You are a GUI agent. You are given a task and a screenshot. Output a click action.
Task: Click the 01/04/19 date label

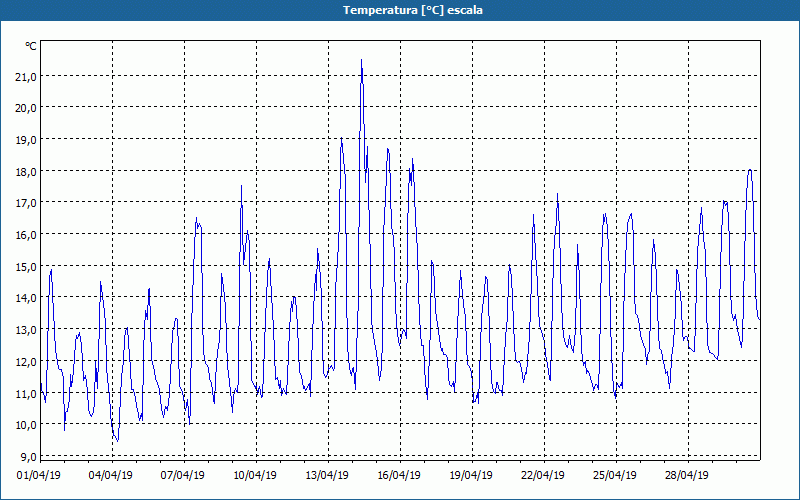(x=39, y=475)
